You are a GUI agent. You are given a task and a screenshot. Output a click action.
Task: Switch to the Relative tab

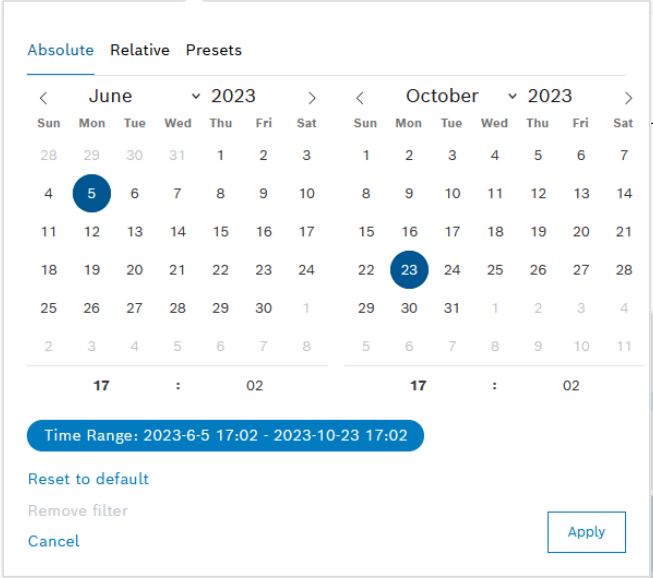click(140, 50)
